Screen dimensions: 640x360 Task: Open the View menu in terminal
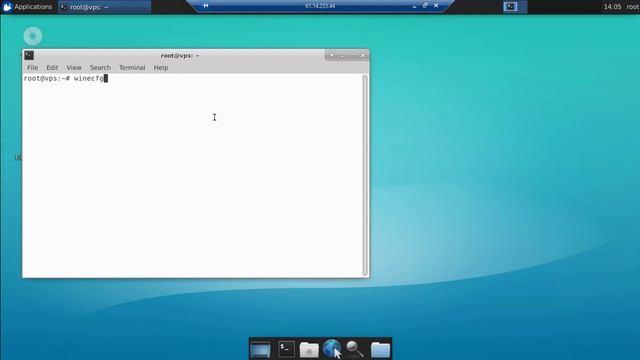coord(74,68)
